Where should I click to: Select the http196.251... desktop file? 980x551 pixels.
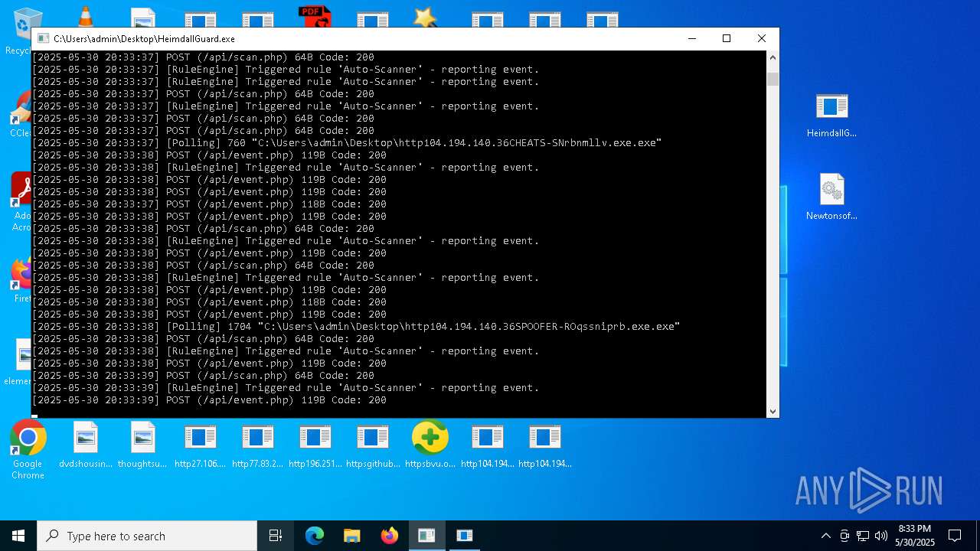315,445
